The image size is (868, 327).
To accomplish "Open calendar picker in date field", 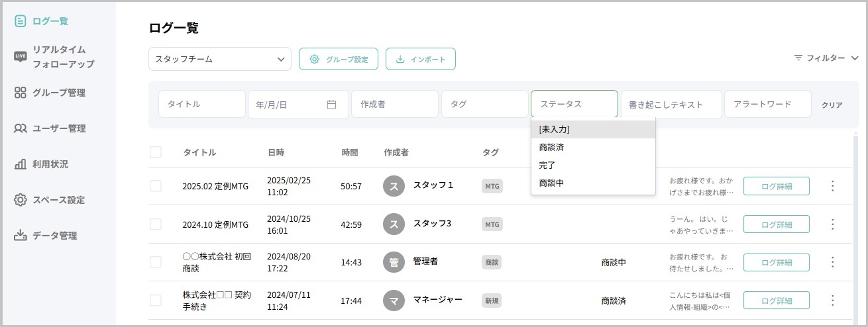I will coord(331,105).
